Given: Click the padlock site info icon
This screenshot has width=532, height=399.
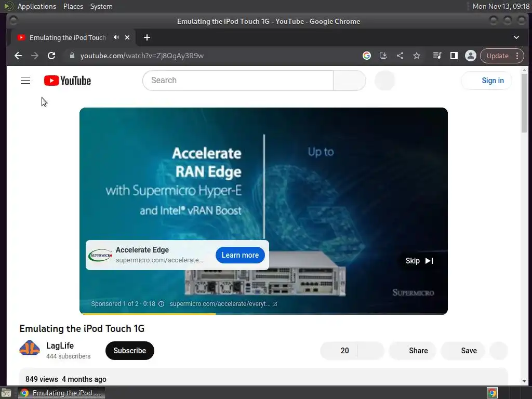Looking at the screenshot, I should coord(72,55).
